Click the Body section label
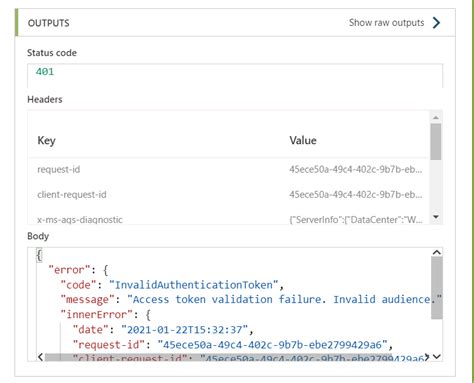474x383 pixels. point(38,236)
